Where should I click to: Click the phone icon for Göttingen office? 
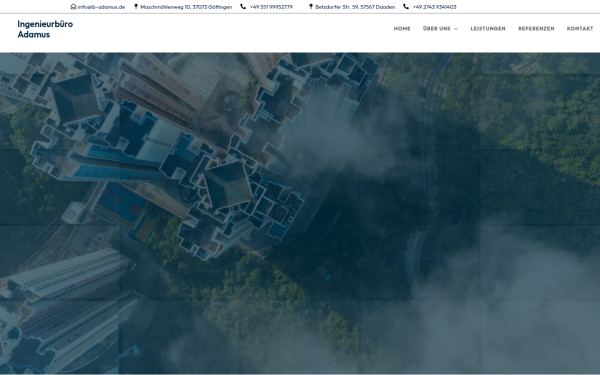pos(243,7)
